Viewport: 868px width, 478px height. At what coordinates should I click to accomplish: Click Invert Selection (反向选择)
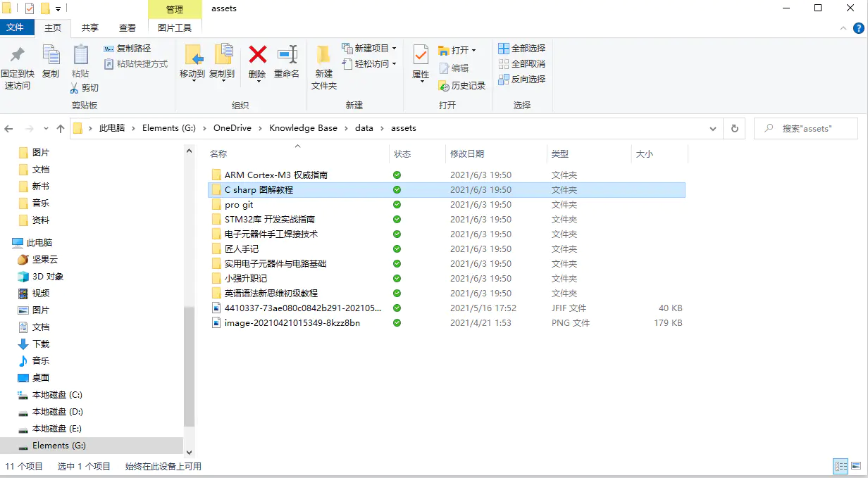click(x=522, y=80)
